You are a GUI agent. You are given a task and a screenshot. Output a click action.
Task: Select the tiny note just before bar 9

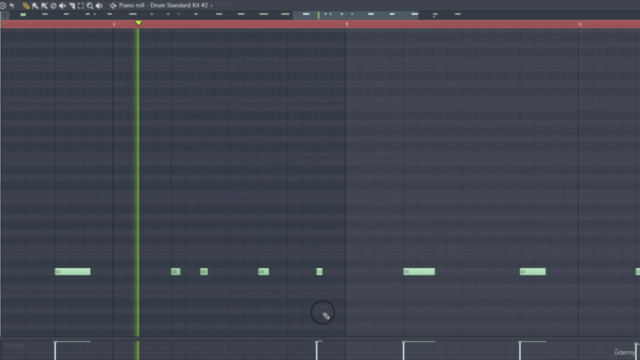pyautogui.click(x=320, y=271)
